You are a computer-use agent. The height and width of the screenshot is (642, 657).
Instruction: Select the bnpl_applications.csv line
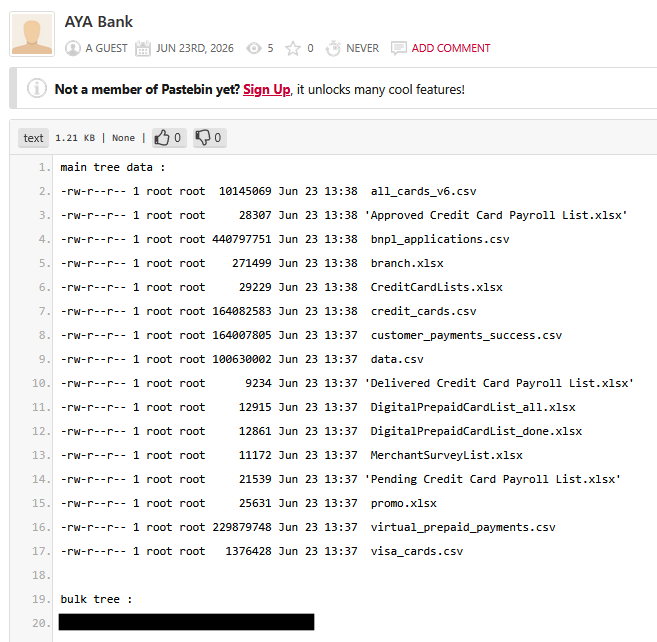285,239
